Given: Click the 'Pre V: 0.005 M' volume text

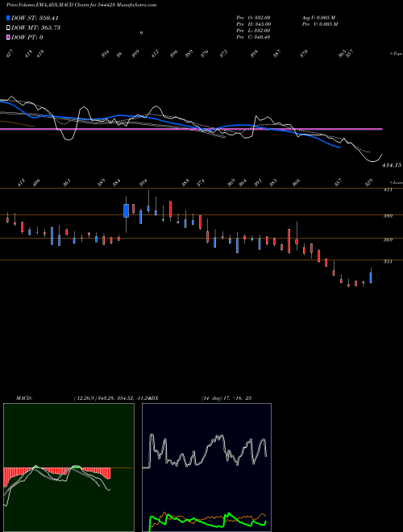Looking at the screenshot, I should point(319,24).
